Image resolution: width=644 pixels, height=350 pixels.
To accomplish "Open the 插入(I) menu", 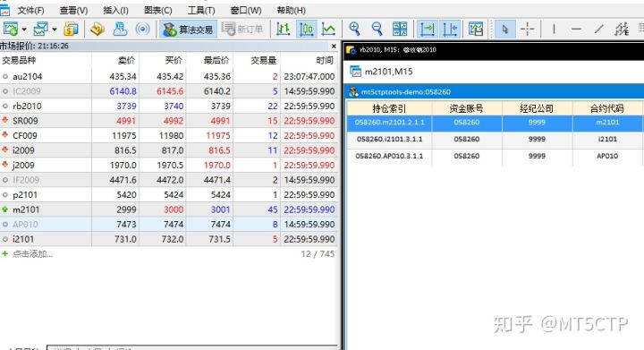I will [x=115, y=10].
